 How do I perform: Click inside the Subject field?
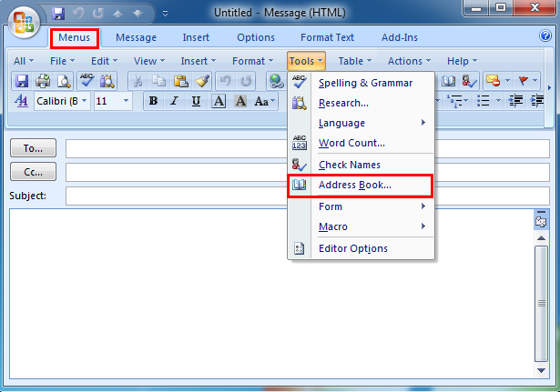point(307,196)
